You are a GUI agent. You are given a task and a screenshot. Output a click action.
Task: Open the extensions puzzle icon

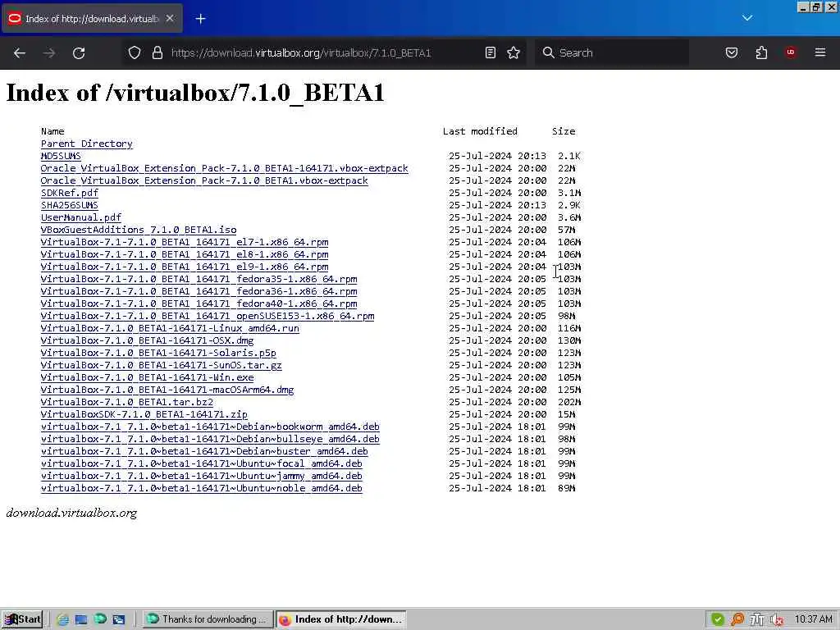tap(761, 52)
